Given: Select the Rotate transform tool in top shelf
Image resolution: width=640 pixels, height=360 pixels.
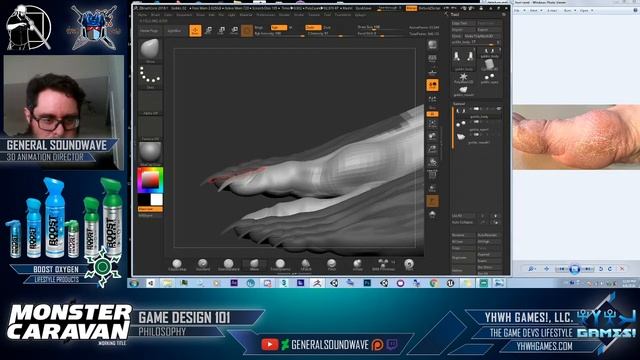Looking at the screenshot, I should click(234, 31).
